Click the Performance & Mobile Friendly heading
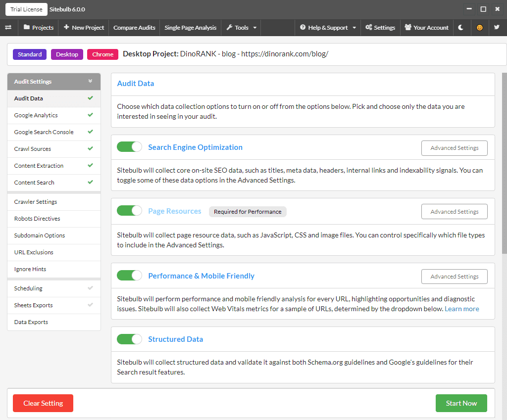507x420 pixels. click(201, 276)
